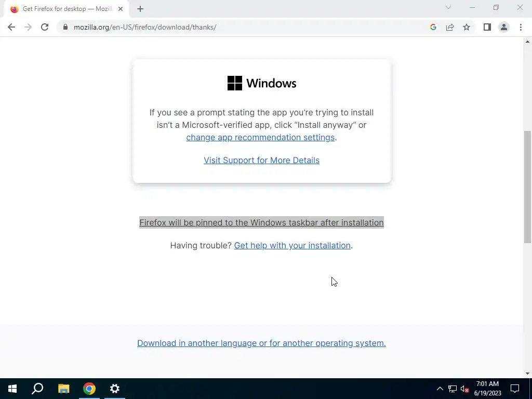The width and height of the screenshot is (532, 399).
Task: Show hidden system tray icons
Action: (x=440, y=389)
